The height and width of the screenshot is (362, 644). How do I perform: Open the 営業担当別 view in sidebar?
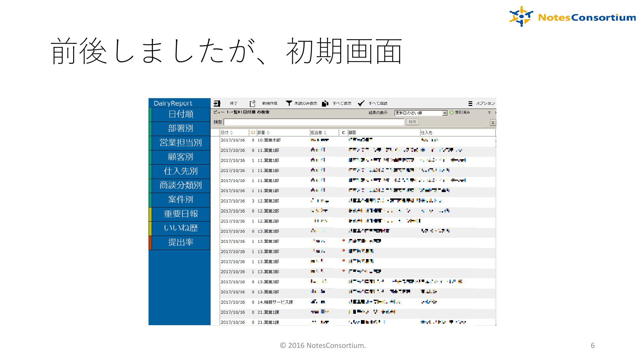coord(180,143)
